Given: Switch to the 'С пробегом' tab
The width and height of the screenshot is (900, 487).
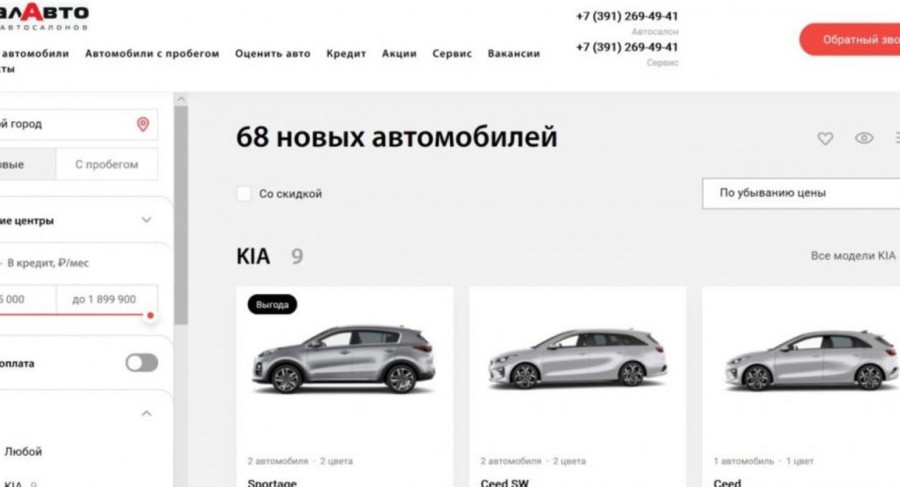Looking at the screenshot, I should tap(107, 164).
